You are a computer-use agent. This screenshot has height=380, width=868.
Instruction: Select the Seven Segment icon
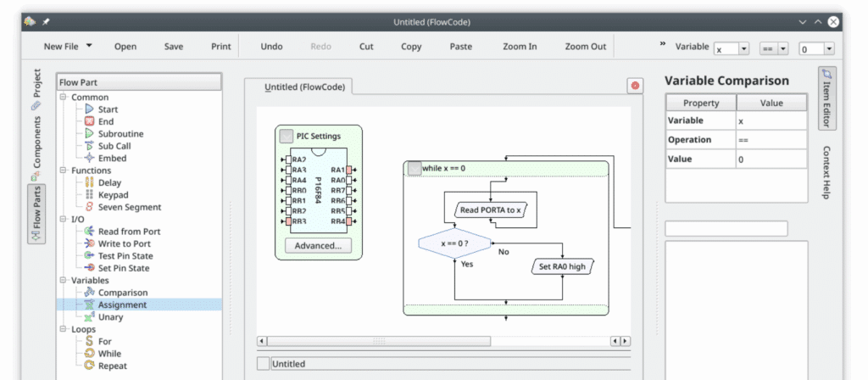click(89, 207)
